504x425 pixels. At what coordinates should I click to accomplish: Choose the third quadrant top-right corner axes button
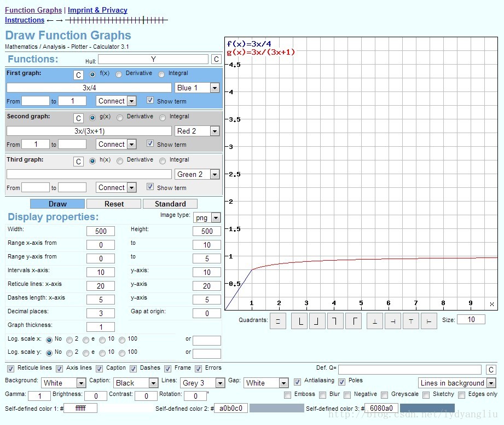(335, 321)
